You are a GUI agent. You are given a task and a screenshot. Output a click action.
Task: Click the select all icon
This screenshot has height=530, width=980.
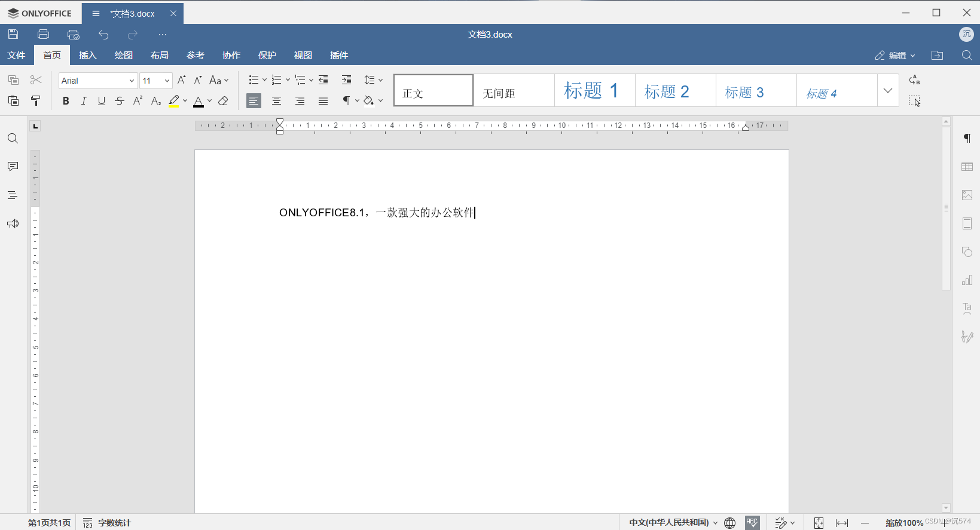(914, 101)
